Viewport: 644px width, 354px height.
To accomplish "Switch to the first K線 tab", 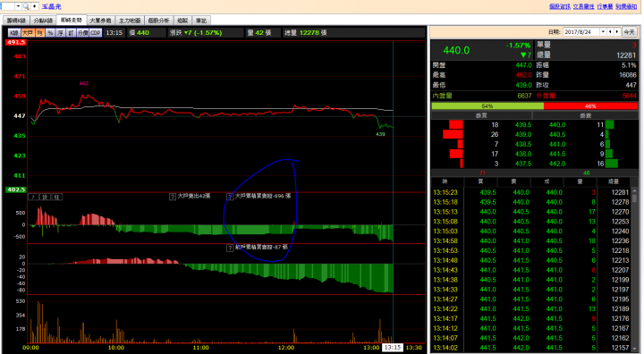I will [x=16, y=21].
